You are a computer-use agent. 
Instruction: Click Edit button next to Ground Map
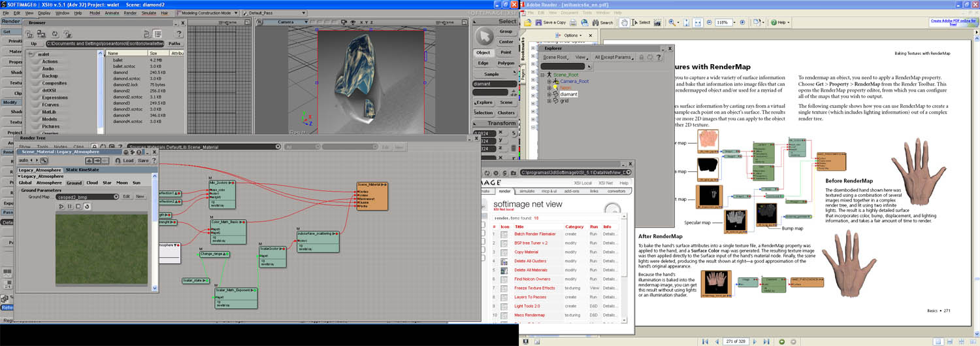click(127, 196)
